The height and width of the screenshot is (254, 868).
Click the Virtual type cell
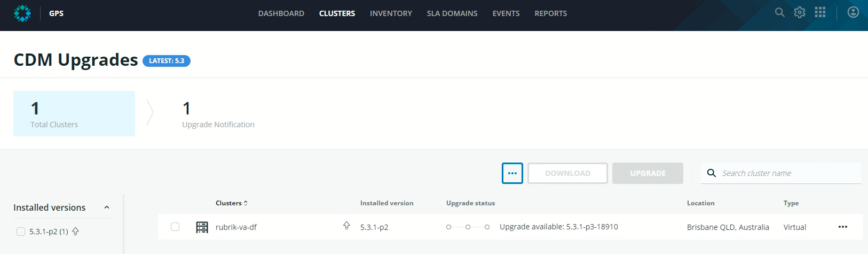click(795, 227)
